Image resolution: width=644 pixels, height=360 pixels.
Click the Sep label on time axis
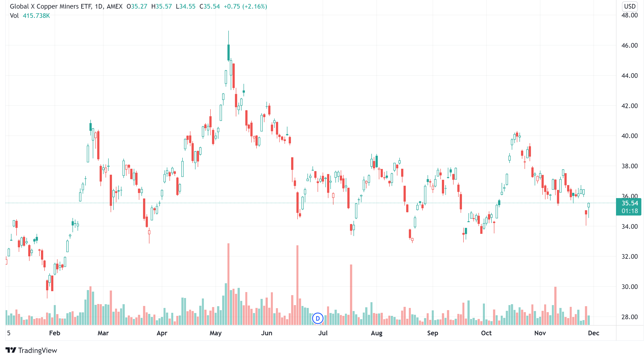[x=433, y=333]
